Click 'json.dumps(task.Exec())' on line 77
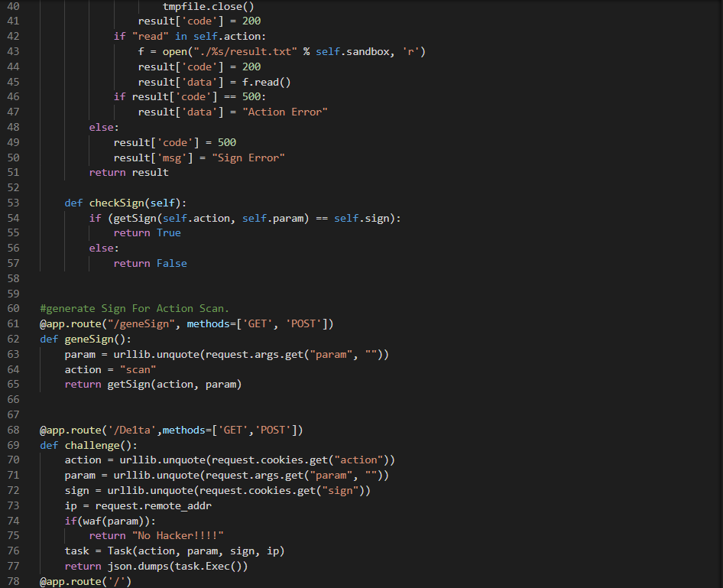This screenshot has height=588, width=723. point(178,567)
